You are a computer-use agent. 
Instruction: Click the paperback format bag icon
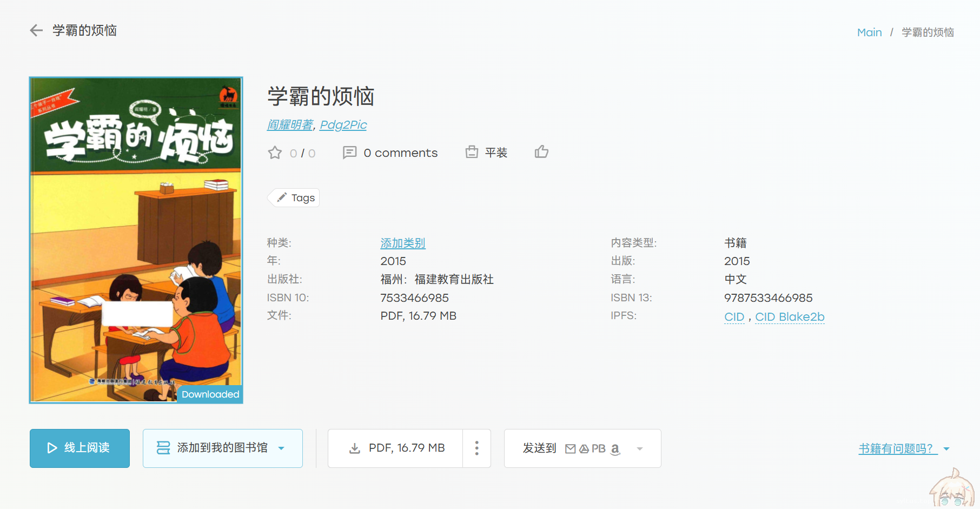click(x=472, y=152)
